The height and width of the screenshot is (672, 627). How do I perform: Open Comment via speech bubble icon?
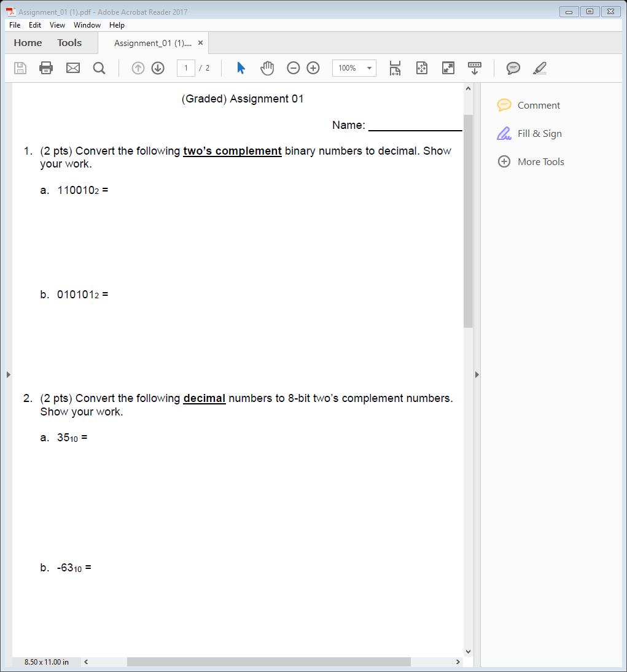[x=513, y=68]
